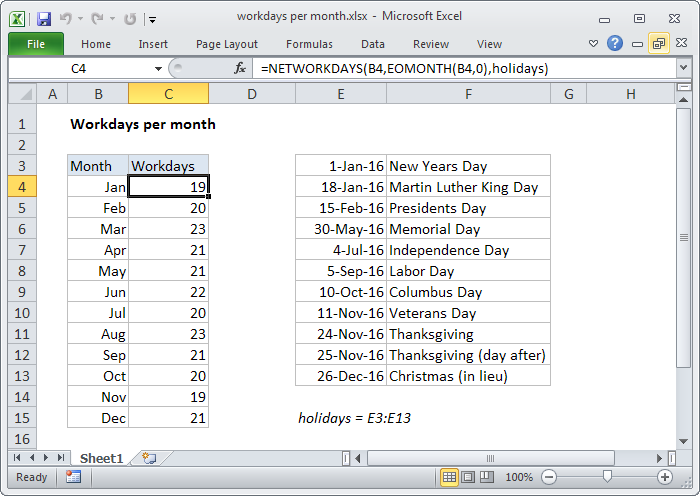The image size is (700, 496).
Task: Click the Undo arrow icon
Action: (x=65, y=18)
